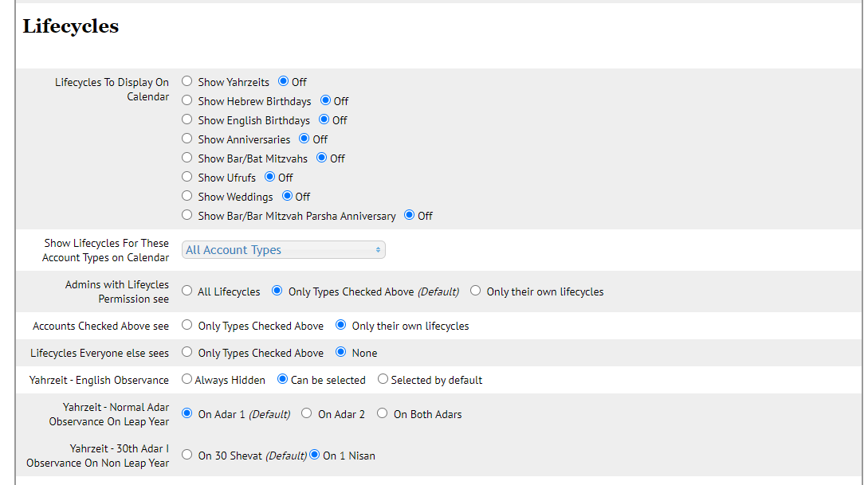Viewport: 868px width, 485px height.
Task: Click the None option for everyone else
Action: [341, 352]
